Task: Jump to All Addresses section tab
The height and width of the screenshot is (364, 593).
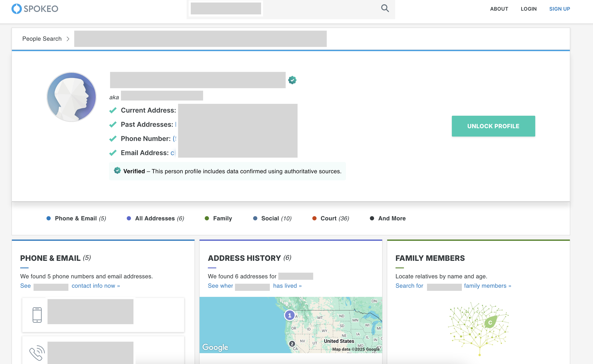Action: point(155,218)
